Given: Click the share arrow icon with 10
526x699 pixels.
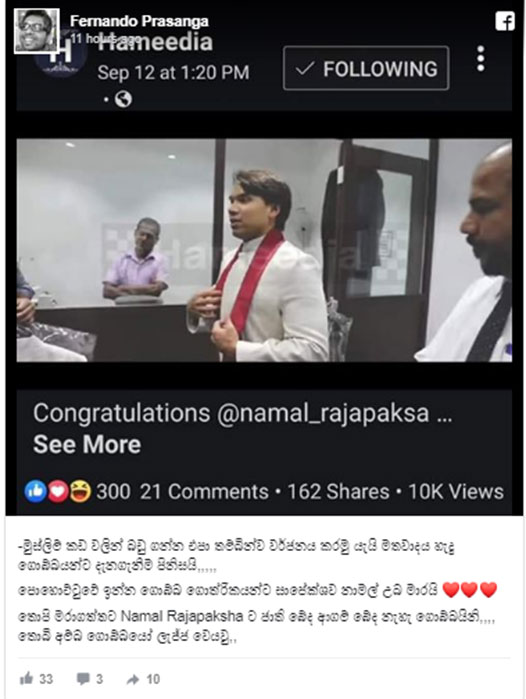Looking at the screenshot, I should 133,679.
